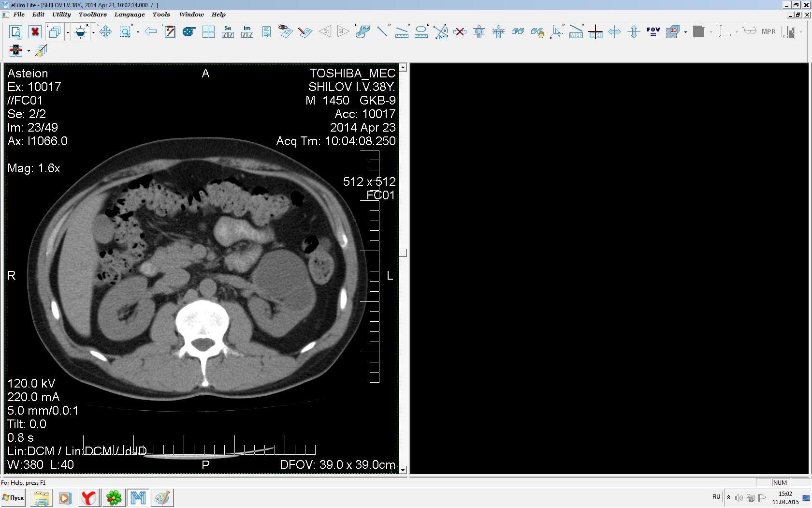Image resolution: width=812 pixels, height=508 pixels.
Task: Click the screen layout grid icon
Action: pos(208,32)
